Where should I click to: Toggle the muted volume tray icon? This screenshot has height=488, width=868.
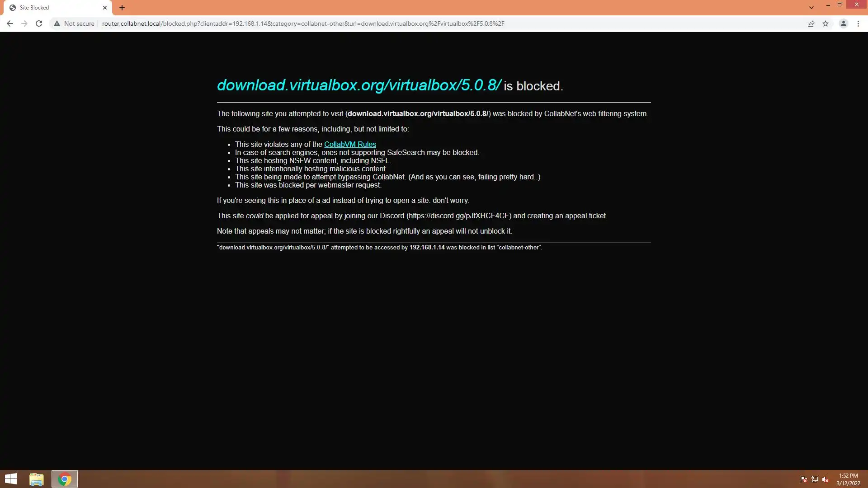(826, 479)
